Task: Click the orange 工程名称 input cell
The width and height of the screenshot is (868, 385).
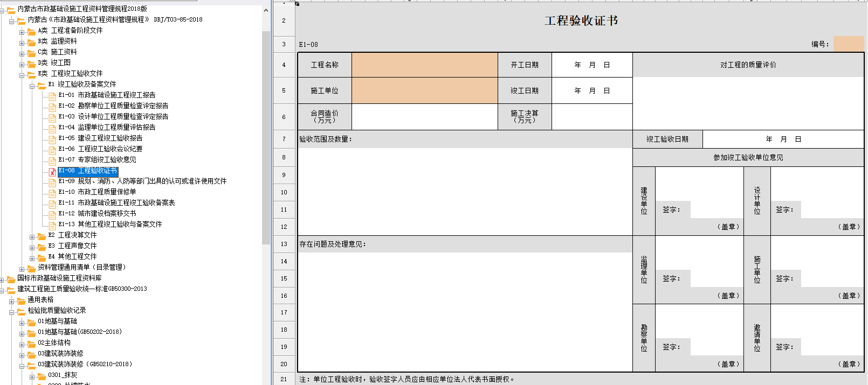Action: 424,65
